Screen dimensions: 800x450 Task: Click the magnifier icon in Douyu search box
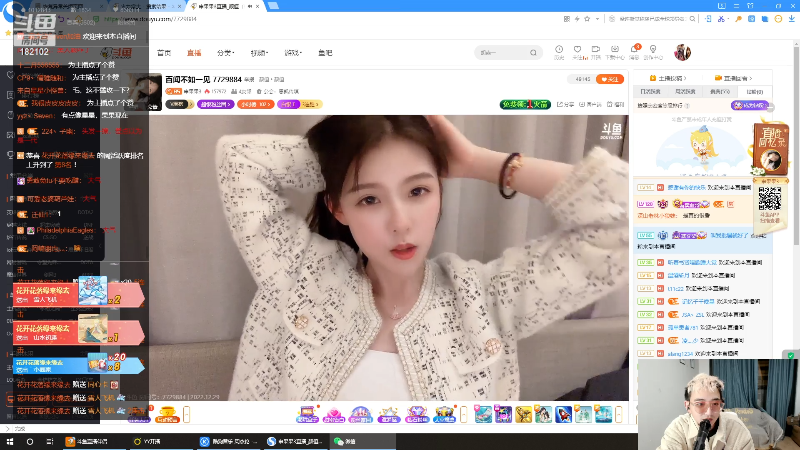533,53
